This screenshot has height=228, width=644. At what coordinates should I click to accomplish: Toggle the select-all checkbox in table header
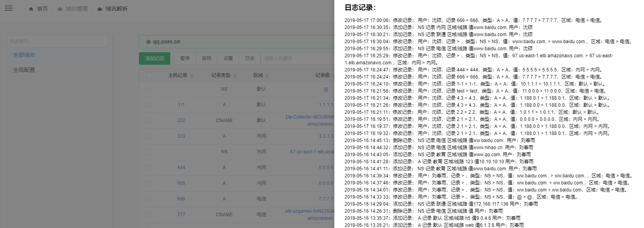pos(150,75)
